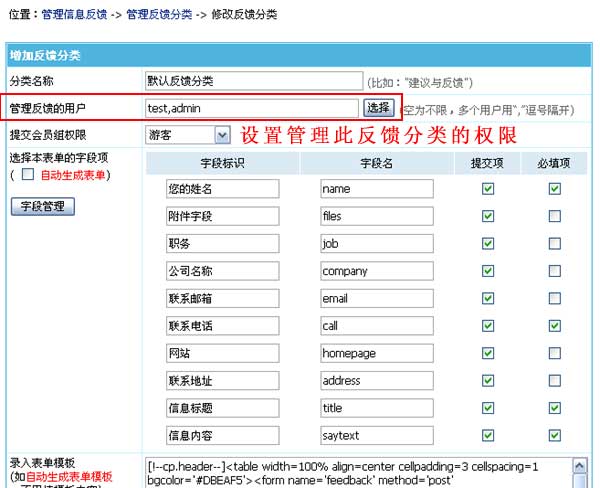Uncheck 必填项 for the name field
Viewport: 600px width, 488px height.
point(554,188)
